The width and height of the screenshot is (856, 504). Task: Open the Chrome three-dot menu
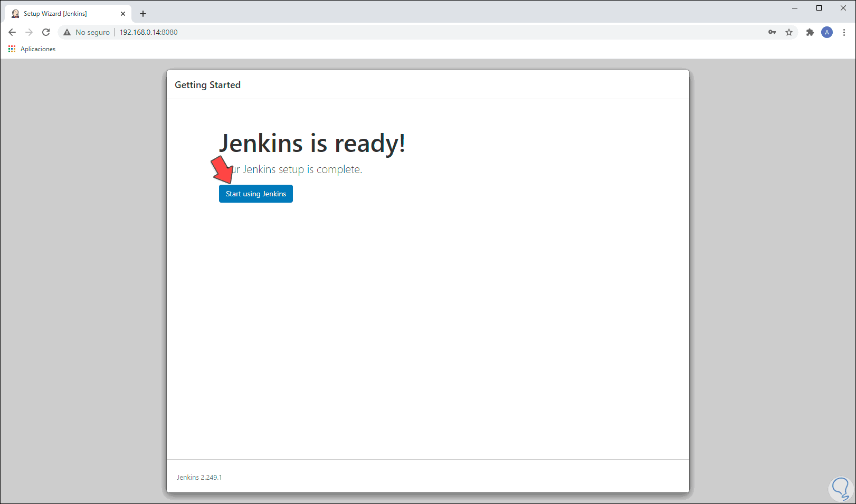844,32
